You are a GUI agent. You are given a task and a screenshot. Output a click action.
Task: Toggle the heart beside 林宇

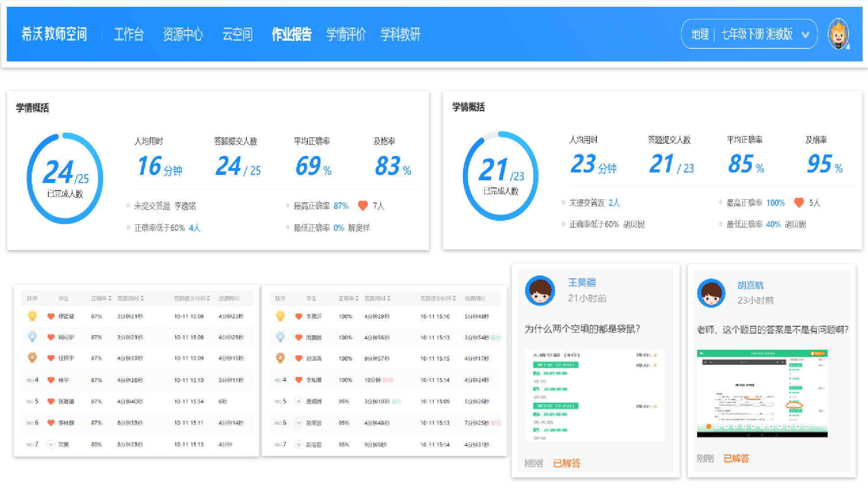point(51,380)
